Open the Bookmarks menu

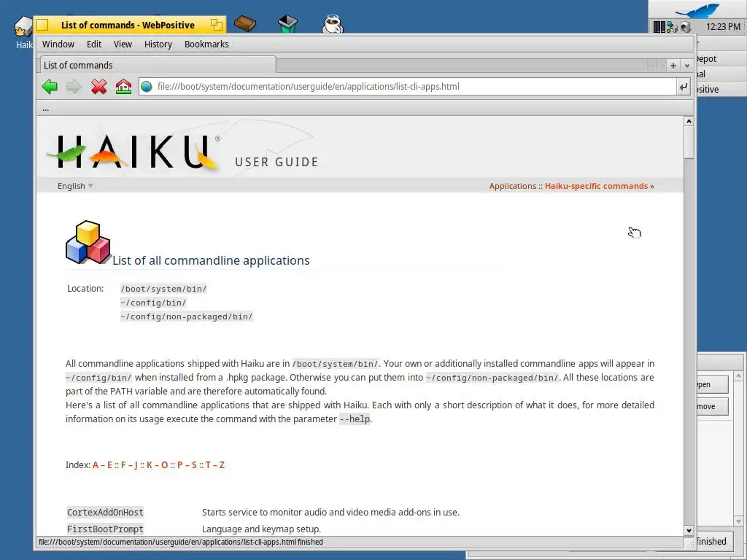tap(206, 44)
